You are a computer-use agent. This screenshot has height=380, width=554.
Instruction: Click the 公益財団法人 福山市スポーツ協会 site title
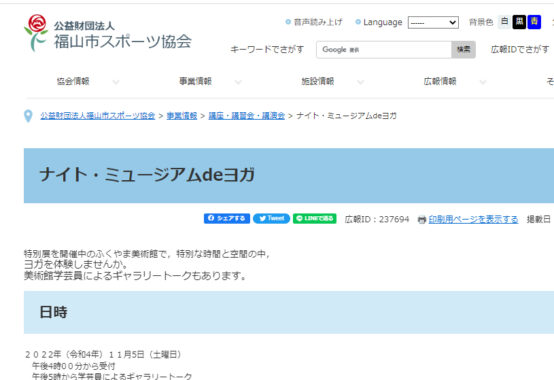coord(122,35)
